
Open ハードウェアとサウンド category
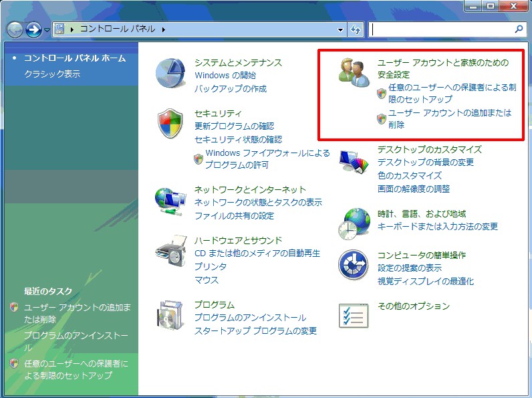[x=238, y=240]
